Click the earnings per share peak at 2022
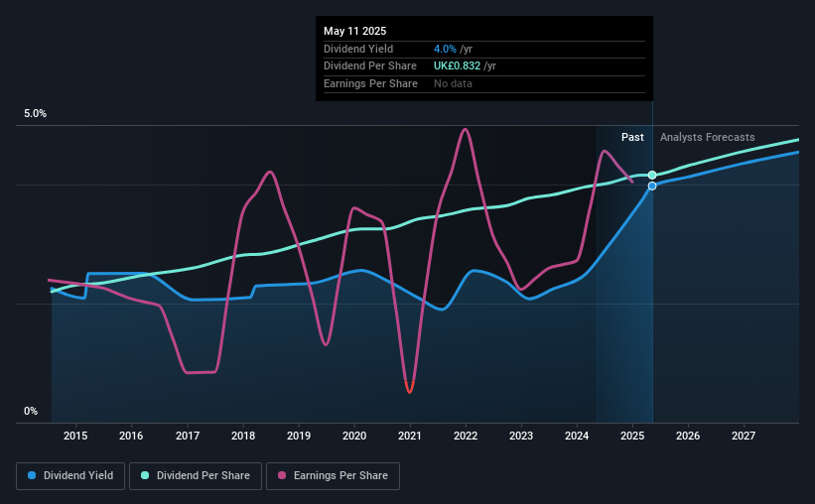 coord(466,129)
